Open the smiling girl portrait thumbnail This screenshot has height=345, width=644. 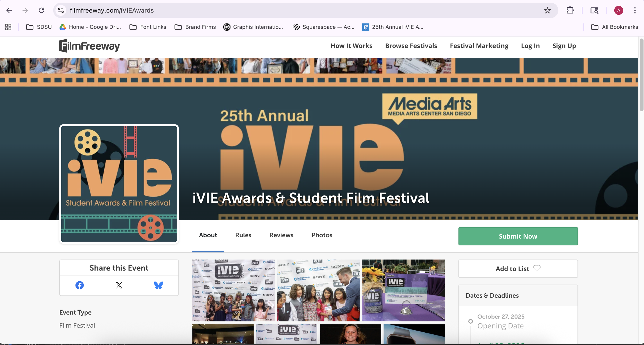point(350,334)
